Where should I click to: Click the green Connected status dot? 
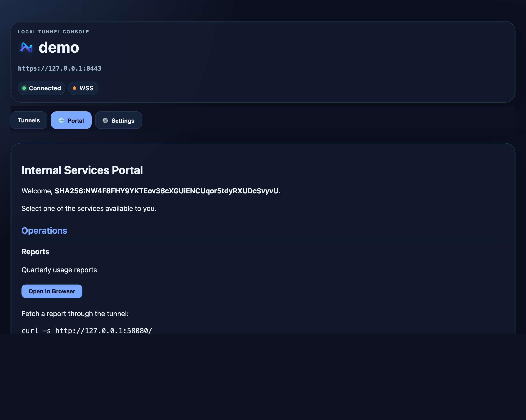24,88
